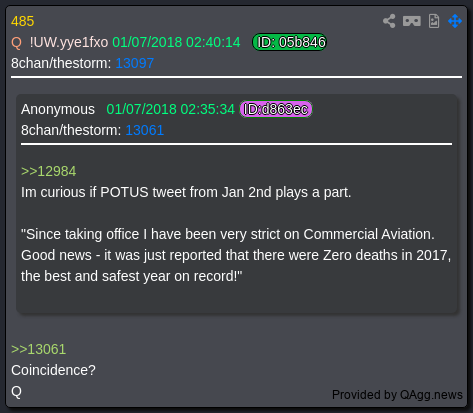This screenshot has width=473, height=413.
Task: Follow the >>13061 reply reference
Action: (x=39, y=349)
